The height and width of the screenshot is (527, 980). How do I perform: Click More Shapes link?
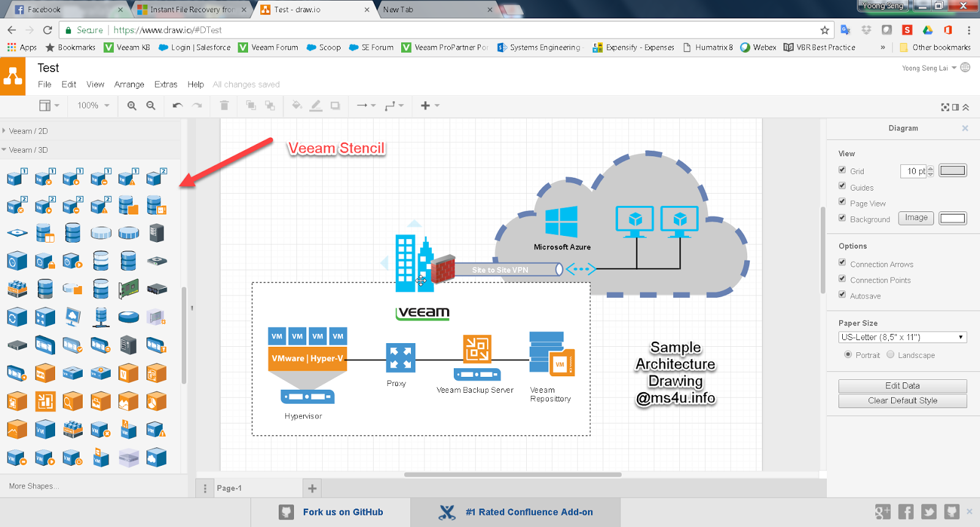34,486
